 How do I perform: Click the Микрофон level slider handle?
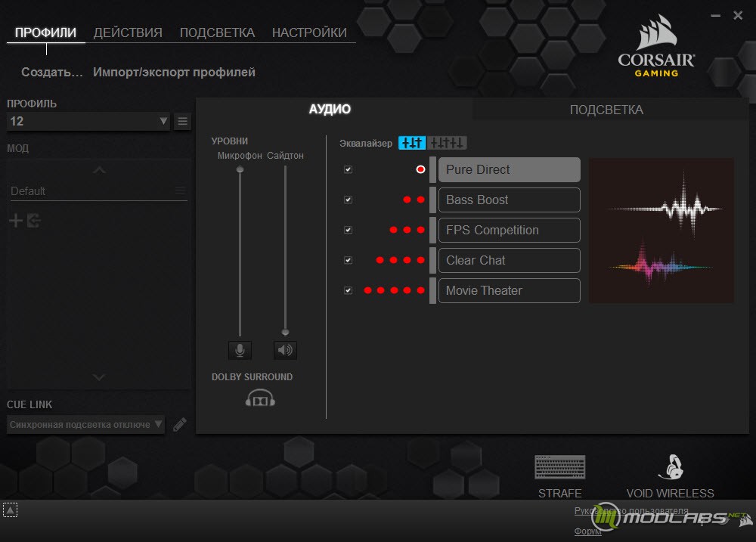click(x=240, y=169)
